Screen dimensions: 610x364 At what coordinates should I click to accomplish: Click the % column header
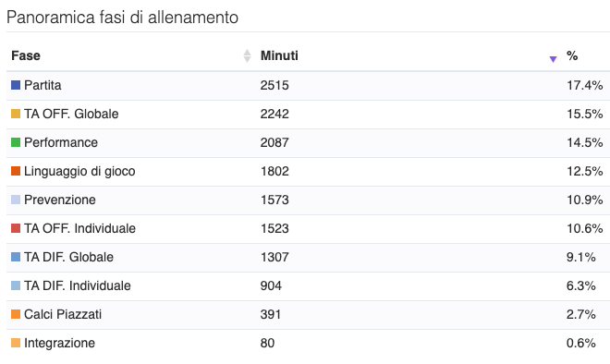click(x=572, y=55)
